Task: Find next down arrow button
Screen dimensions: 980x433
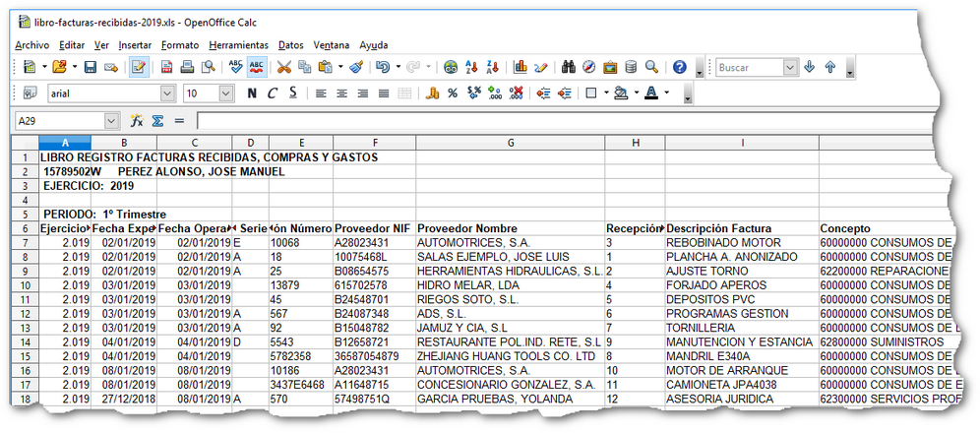Action: (x=810, y=68)
